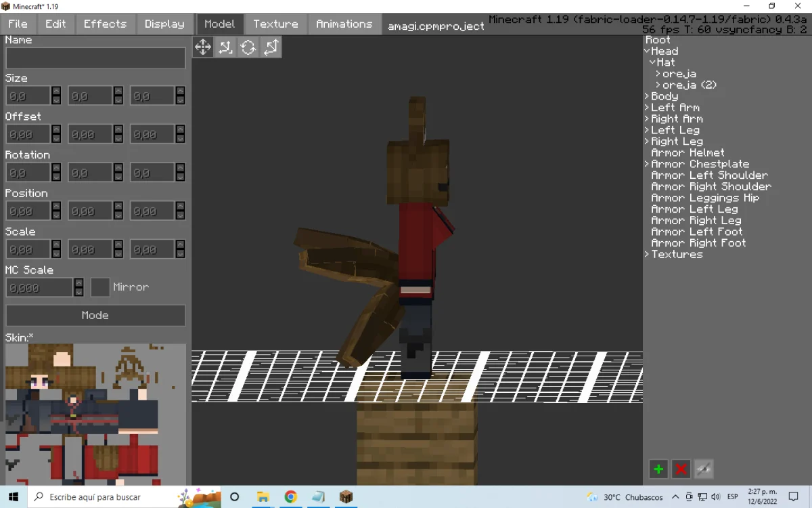Open the Windows Start menu
The height and width of the screenshot is (508, 812).
point(14,496)
